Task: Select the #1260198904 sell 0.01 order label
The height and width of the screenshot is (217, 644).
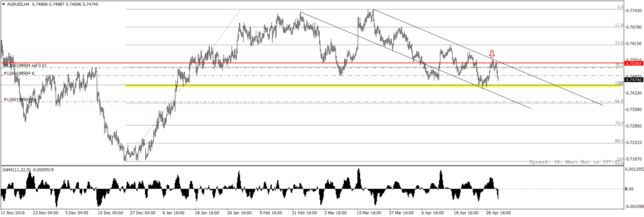Action: point(25,66)
